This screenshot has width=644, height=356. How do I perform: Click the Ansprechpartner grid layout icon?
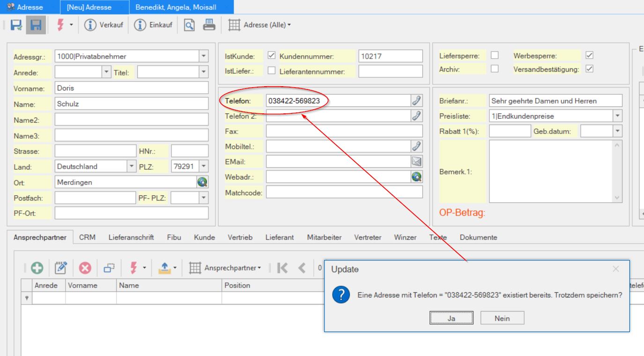tap(195, 268)
